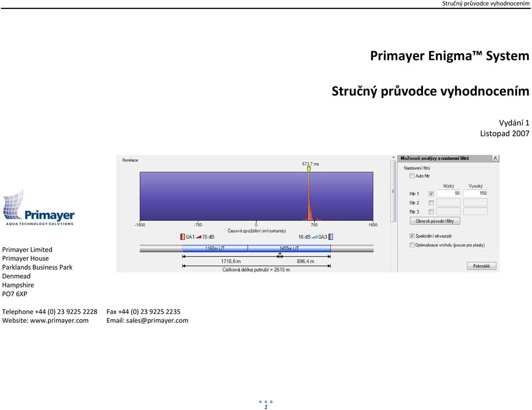Click the Korelace panel label
The width and height of the screenshot is (532, 410).
(130, 160)
